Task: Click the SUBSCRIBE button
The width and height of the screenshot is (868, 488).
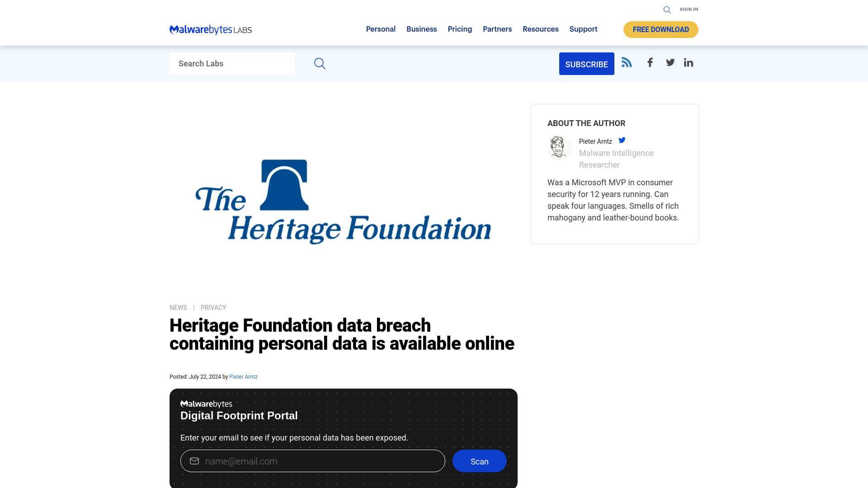Action: pyautogui.click(x=587, y=63)
